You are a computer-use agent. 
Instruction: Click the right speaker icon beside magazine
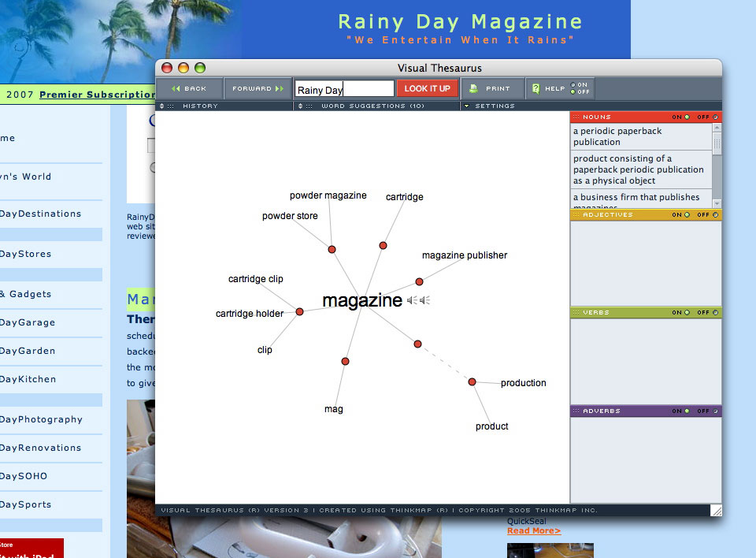point(424,300)
